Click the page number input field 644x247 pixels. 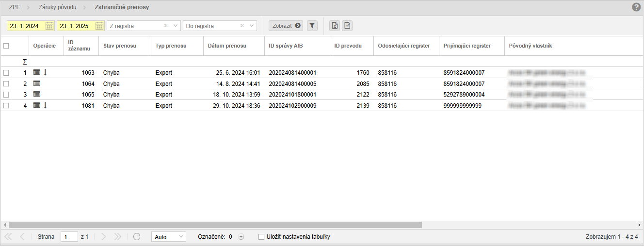[x=69, y=237]
